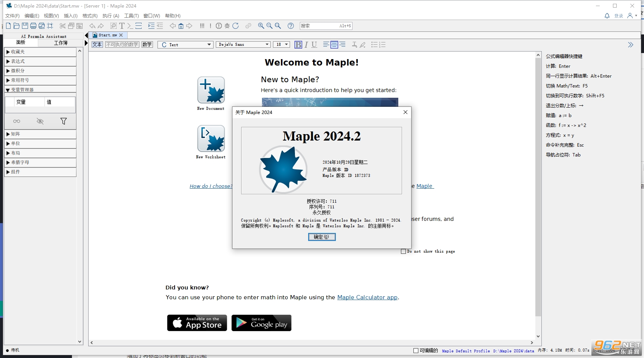
Task: Open print preview from the toolbar
Action: pyautogui.click(x=42, y=26)
